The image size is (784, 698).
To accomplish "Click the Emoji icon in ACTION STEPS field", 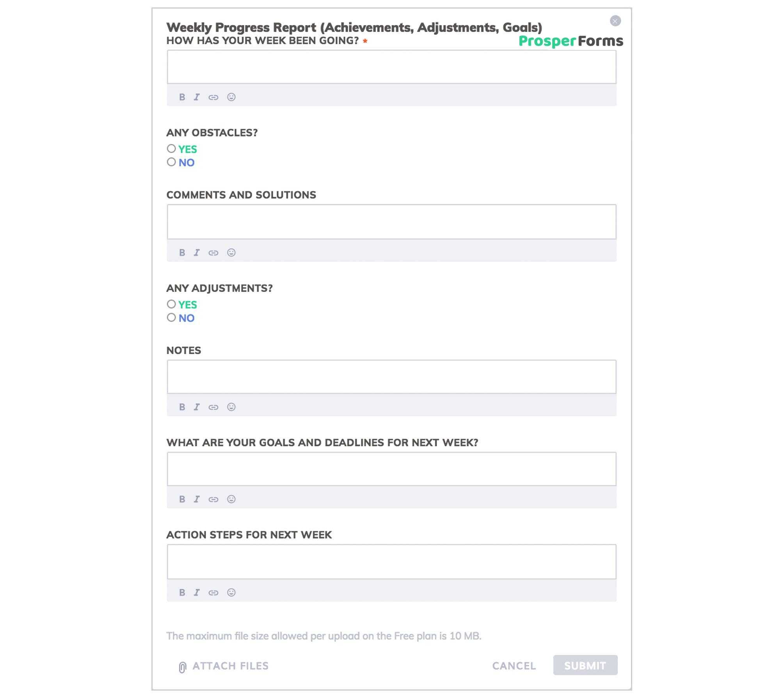I will 230,591.
